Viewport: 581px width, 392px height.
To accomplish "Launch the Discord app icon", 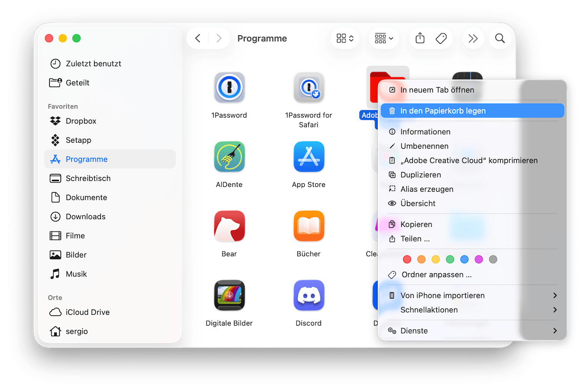I will point(309,296).
